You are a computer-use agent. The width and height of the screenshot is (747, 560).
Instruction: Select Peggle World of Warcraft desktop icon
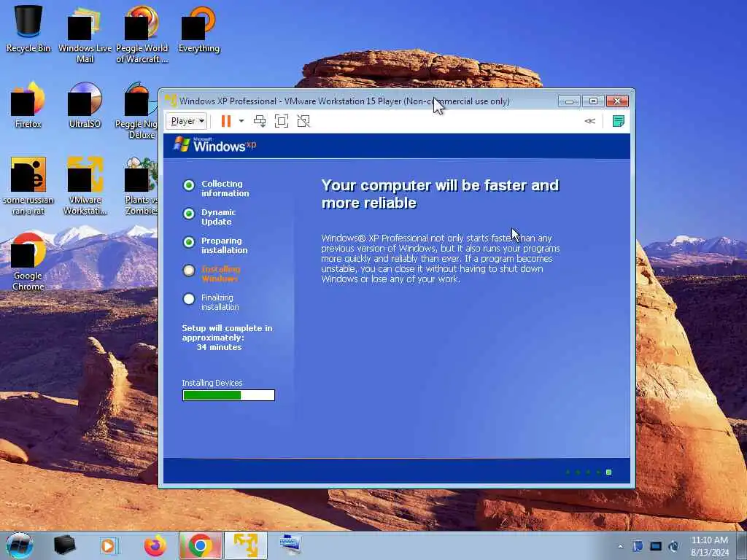coord(142,34)
